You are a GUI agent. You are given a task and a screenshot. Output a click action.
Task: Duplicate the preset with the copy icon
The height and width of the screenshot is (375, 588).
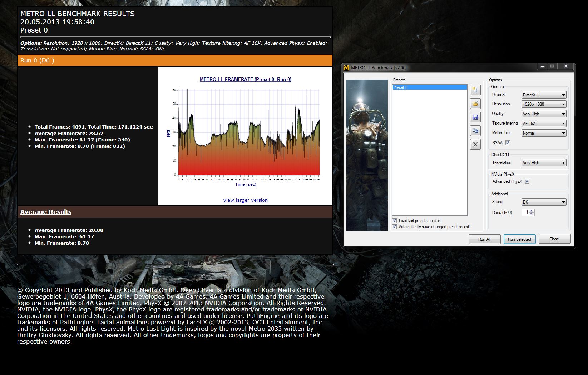tap(475, 131)
